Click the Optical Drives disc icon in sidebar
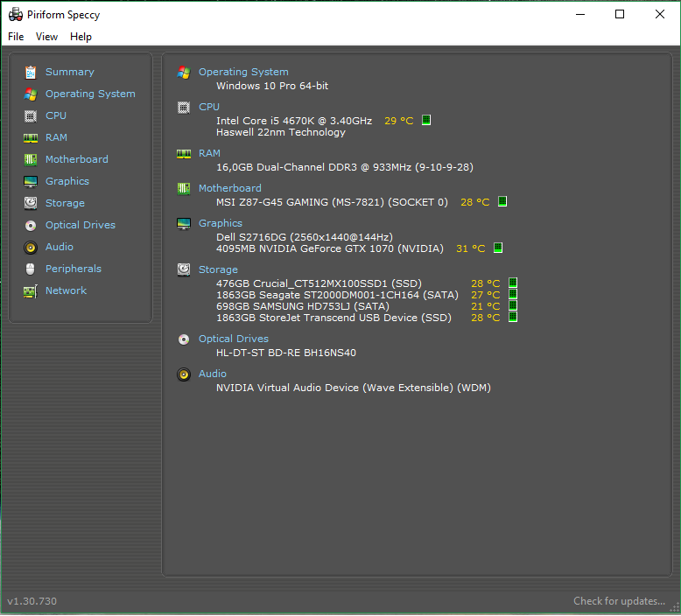This screenshot has height=616, width=681. point(31,225)
